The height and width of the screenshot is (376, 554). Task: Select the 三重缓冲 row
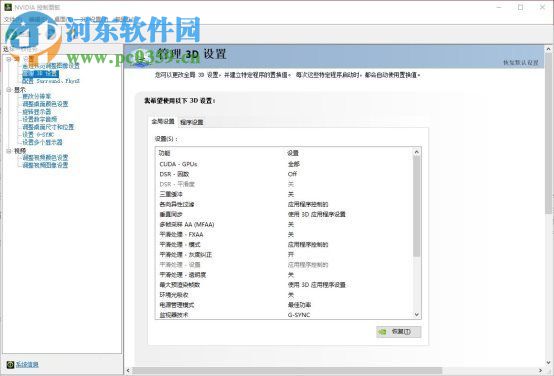[x=284, y=194]
